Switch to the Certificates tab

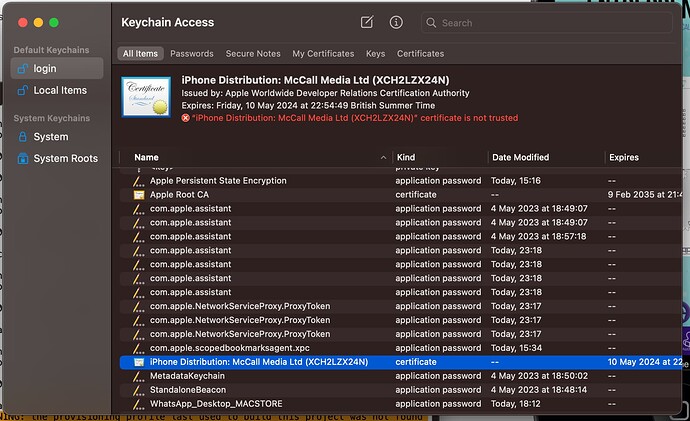[x=421, y=54]
